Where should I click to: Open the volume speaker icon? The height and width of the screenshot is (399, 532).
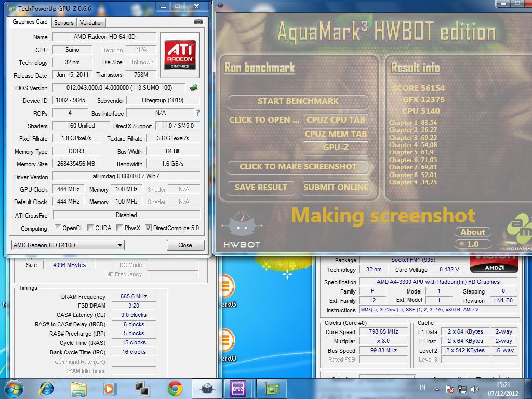(x=475, y=389)
